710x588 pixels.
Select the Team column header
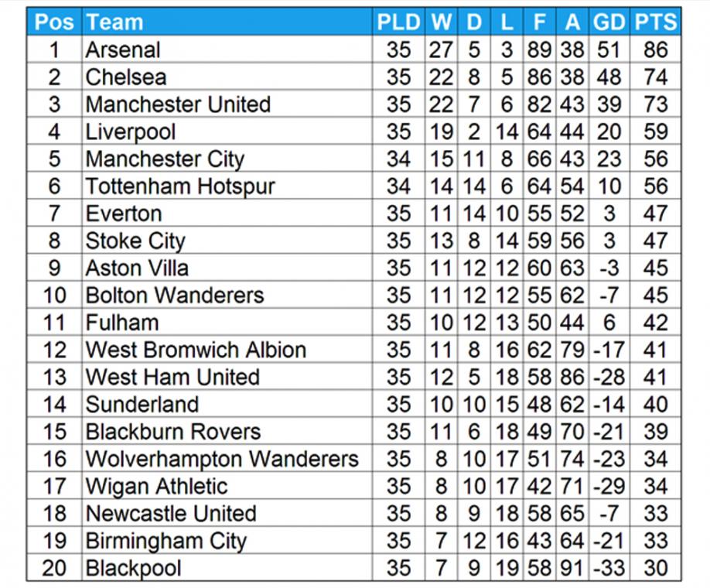227,22
